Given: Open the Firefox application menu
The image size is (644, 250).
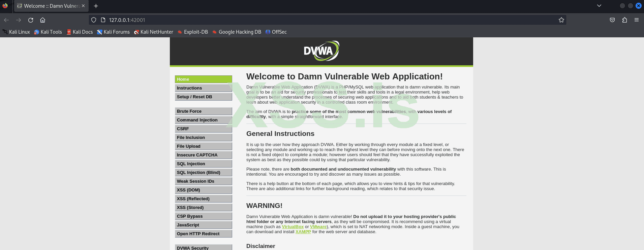Looking at the screenshot, I should 637,20.
